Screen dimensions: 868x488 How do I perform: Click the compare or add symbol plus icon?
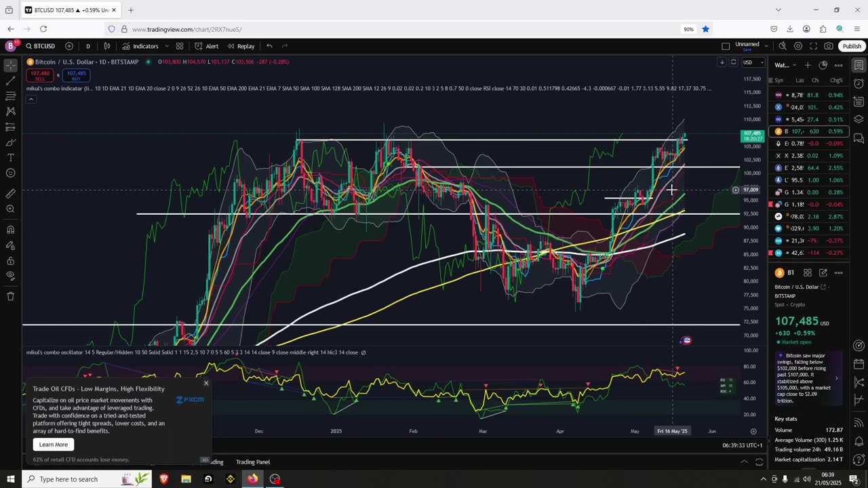69,46
